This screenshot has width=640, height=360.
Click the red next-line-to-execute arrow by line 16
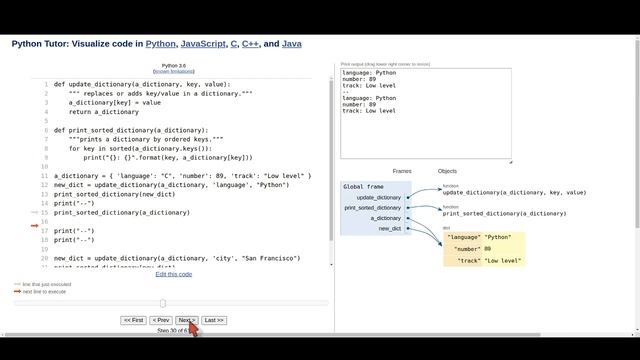click(x=35, y=225)
